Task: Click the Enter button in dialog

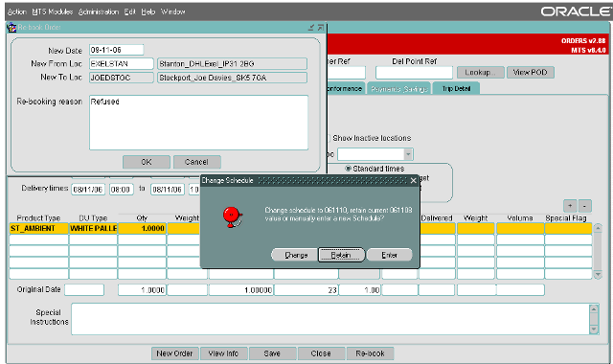Action: [389, 255]
